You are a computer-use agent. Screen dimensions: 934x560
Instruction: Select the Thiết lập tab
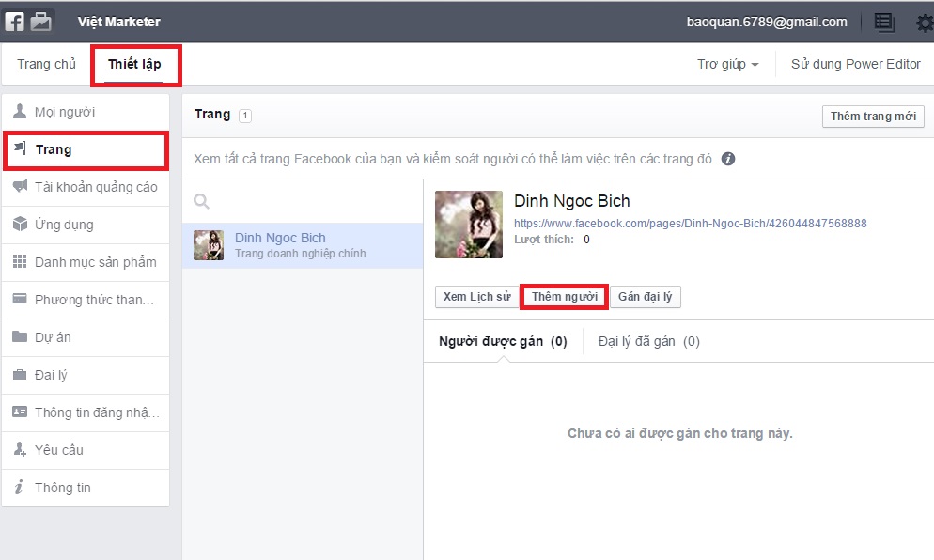(134, 64)
